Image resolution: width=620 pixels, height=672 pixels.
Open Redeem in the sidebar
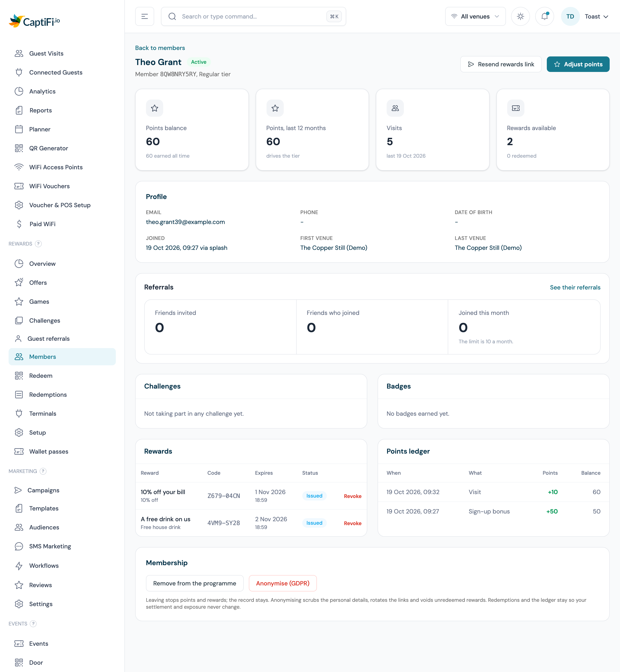pos(62,376)
